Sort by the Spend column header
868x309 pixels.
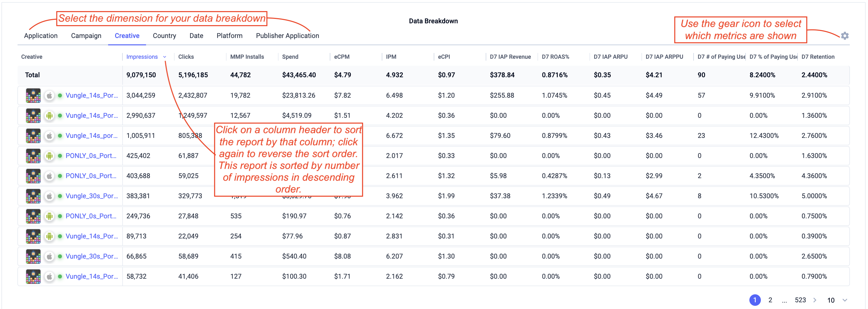[x=290, y=57]
